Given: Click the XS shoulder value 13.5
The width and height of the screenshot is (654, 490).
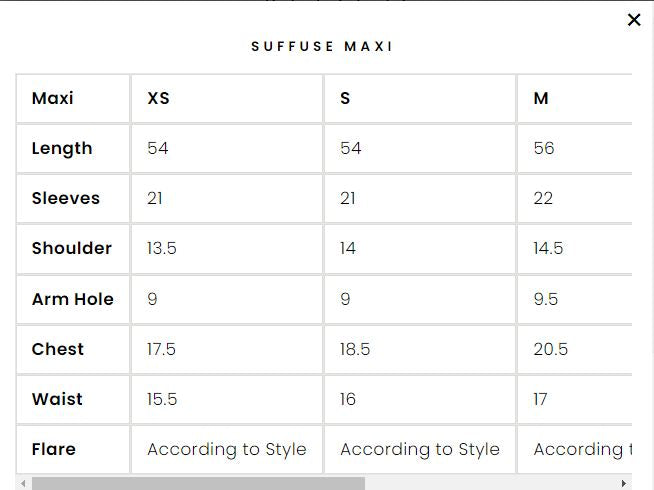Looking at the screenshot, I should [x=162, y=248].
